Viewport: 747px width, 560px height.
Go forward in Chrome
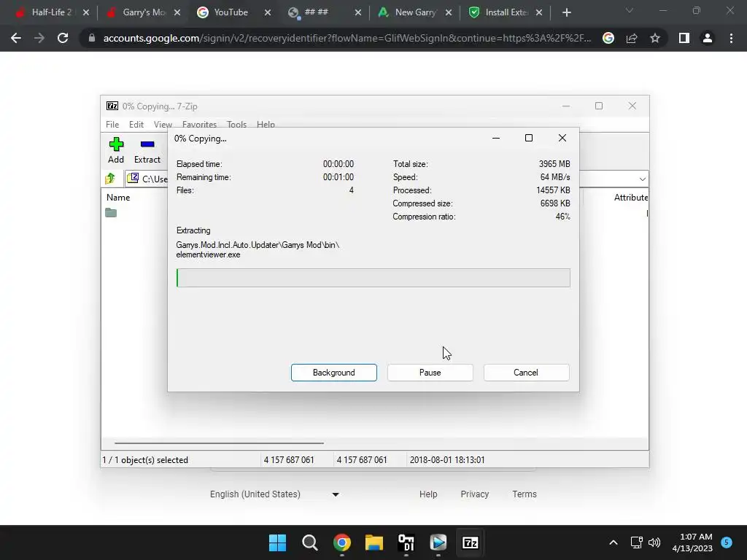39,38
